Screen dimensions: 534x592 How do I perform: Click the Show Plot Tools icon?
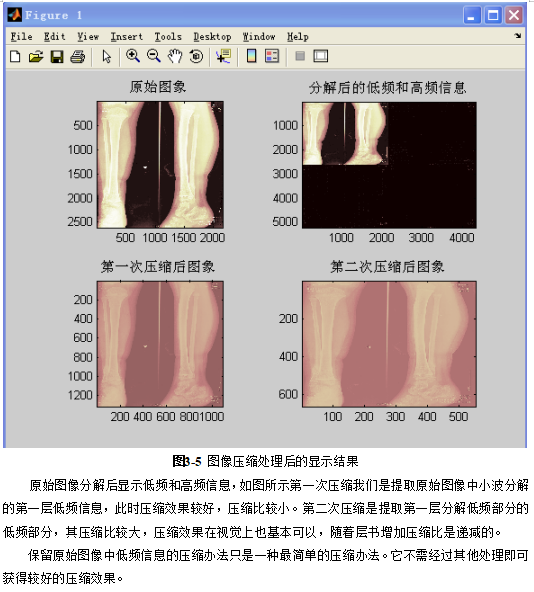pos(321,56)
